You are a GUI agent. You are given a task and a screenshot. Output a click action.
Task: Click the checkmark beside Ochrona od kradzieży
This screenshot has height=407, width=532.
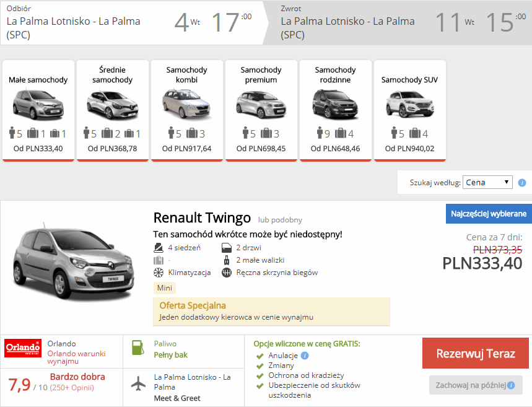click(259, 376)
